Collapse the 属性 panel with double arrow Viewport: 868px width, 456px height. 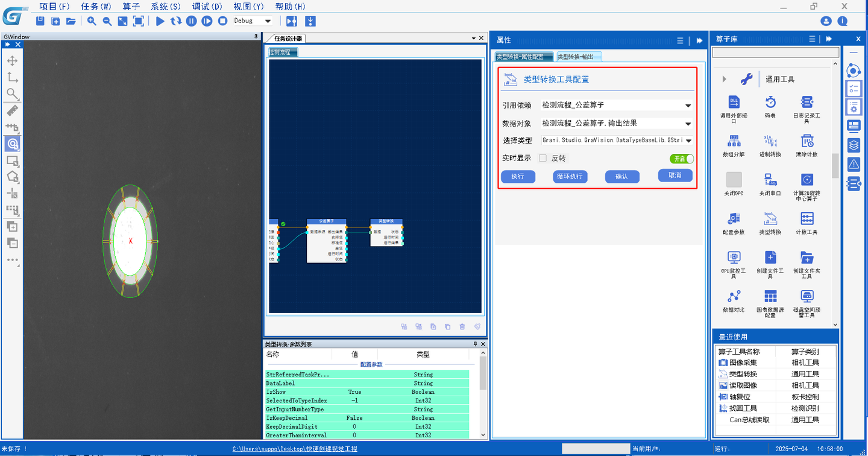pos(699,40)
